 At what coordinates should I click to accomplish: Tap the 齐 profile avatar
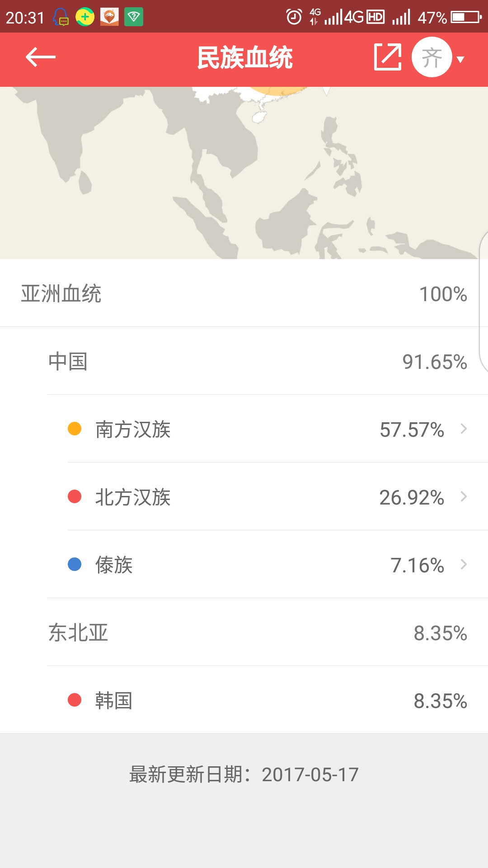[x=432, y=57]
